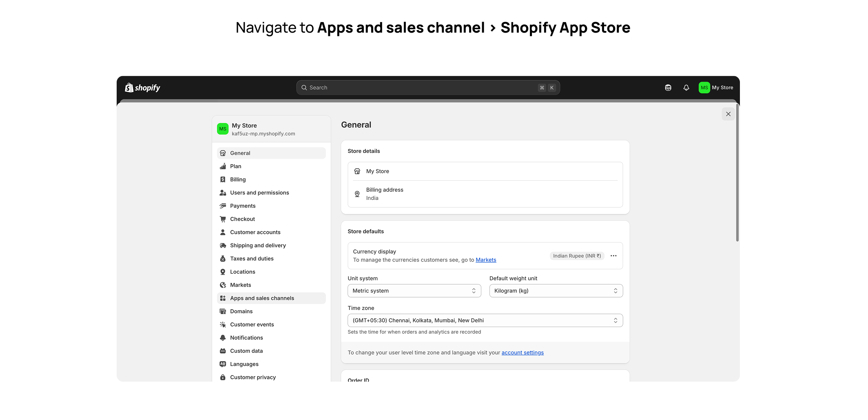Screen dimensions: 868x420
Task: Expand the Unit system dropdown
Action: pos(414,291)
